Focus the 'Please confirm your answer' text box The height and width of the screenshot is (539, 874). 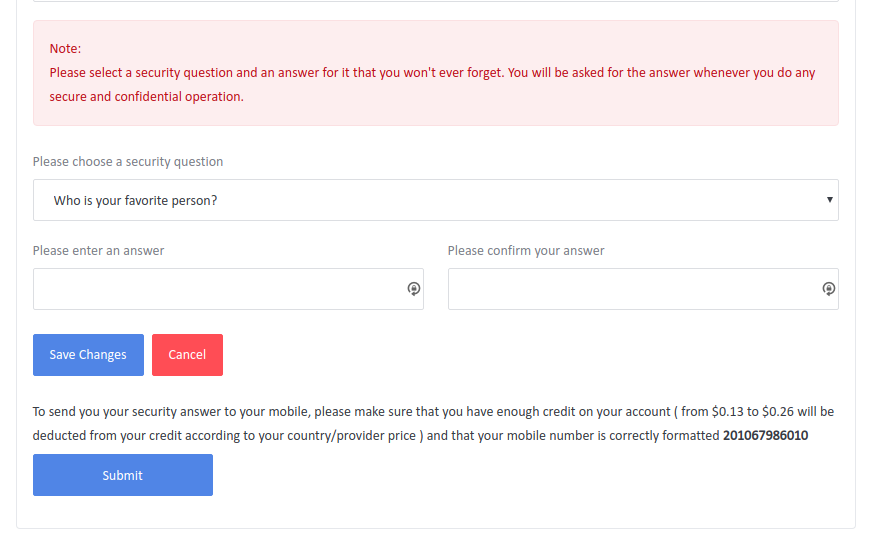[x=643, y=289]
